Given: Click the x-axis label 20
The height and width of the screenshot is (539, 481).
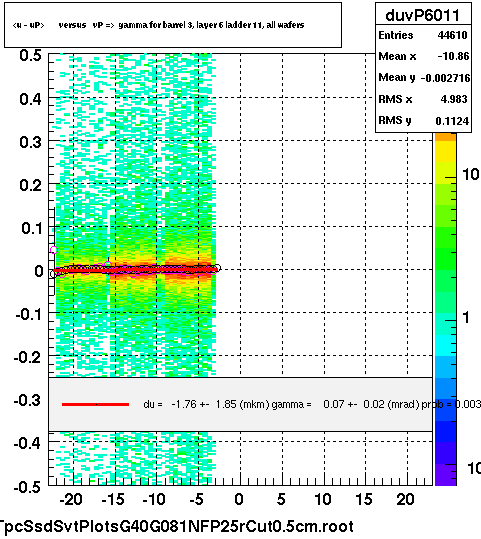Looking at the screenshot, I should tap(405, 499).
